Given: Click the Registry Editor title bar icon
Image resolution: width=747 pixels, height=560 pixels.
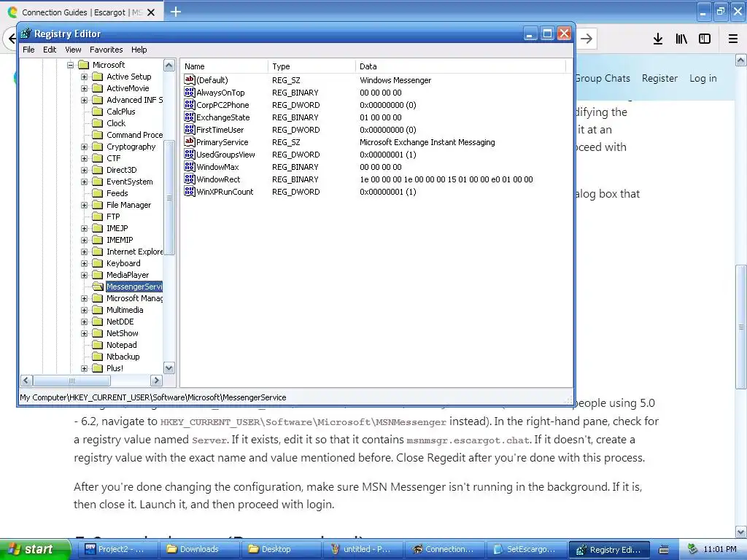Looking at the screenshot, I should (x=26, y=34).
